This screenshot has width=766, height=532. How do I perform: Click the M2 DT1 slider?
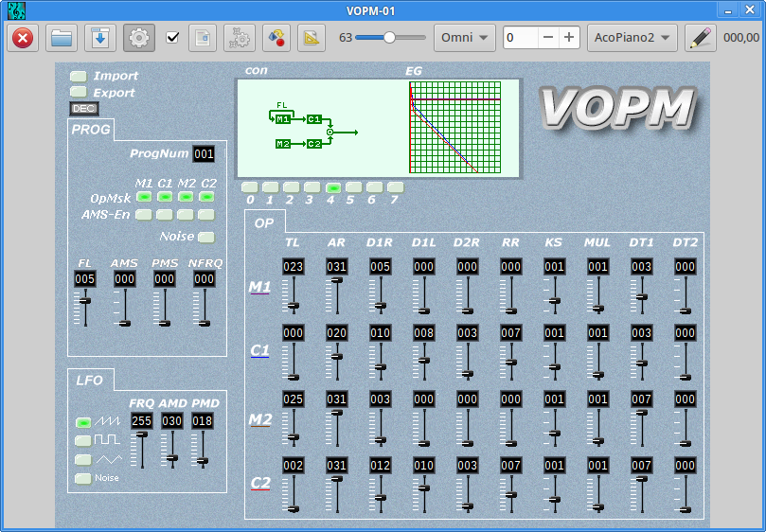(641, 428)
